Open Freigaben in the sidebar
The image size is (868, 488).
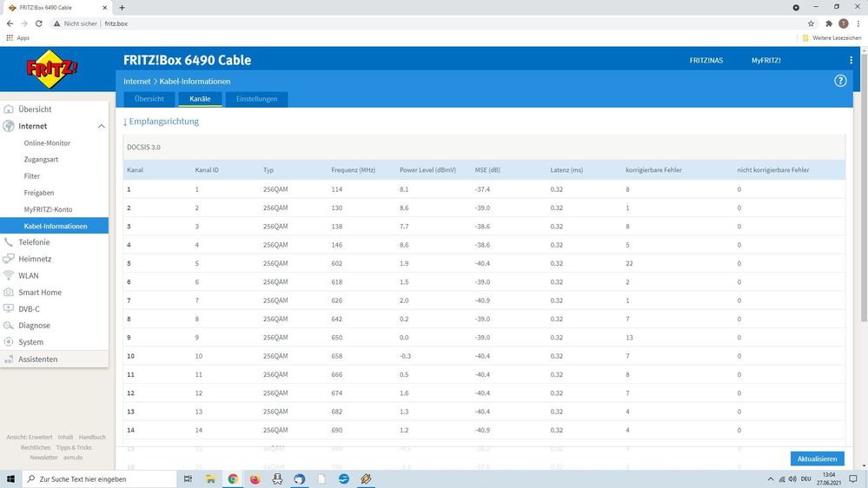click(x=39, y=193)
